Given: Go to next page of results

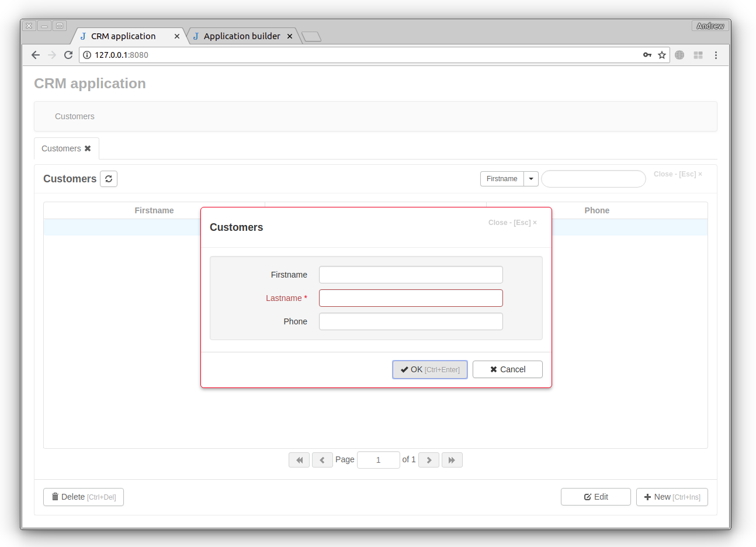Looking at the screenshot, I should coord(429,460).
